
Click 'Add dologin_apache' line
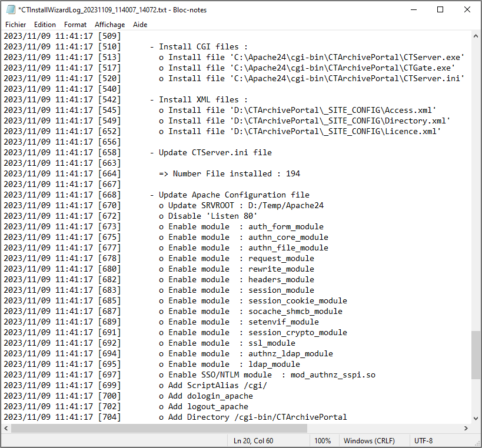(206, 396)
